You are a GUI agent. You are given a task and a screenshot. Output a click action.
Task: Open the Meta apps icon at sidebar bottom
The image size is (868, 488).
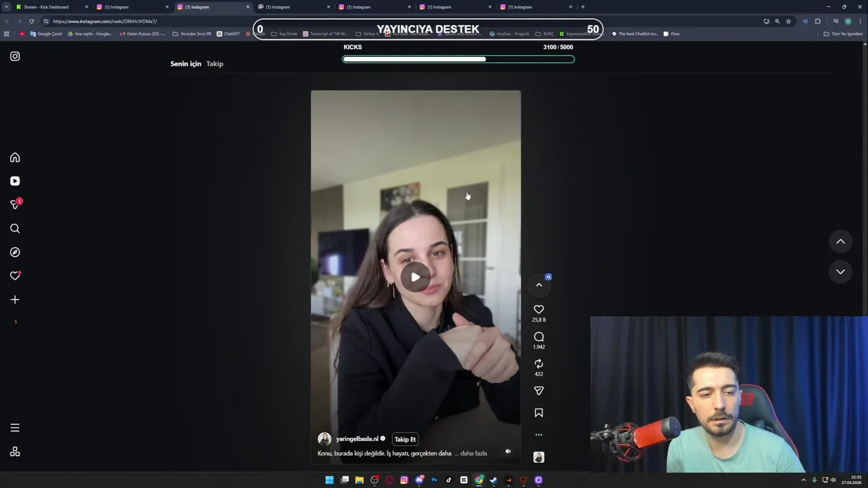coord(15,451)
